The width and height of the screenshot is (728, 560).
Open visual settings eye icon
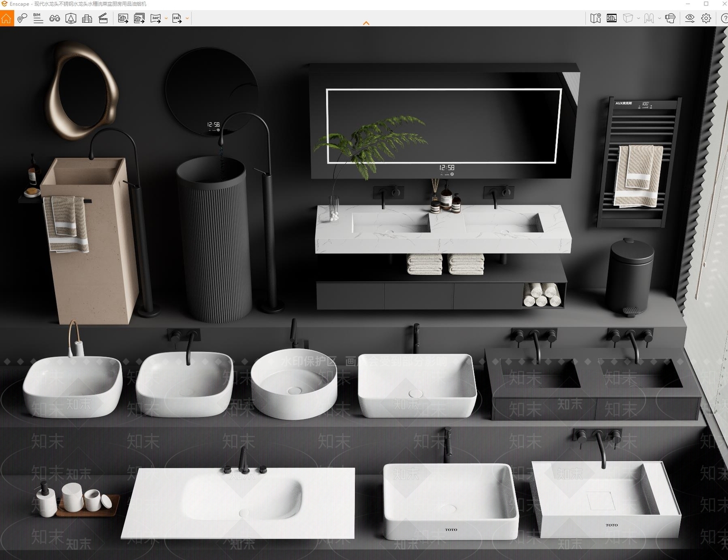tap(690, 18)
